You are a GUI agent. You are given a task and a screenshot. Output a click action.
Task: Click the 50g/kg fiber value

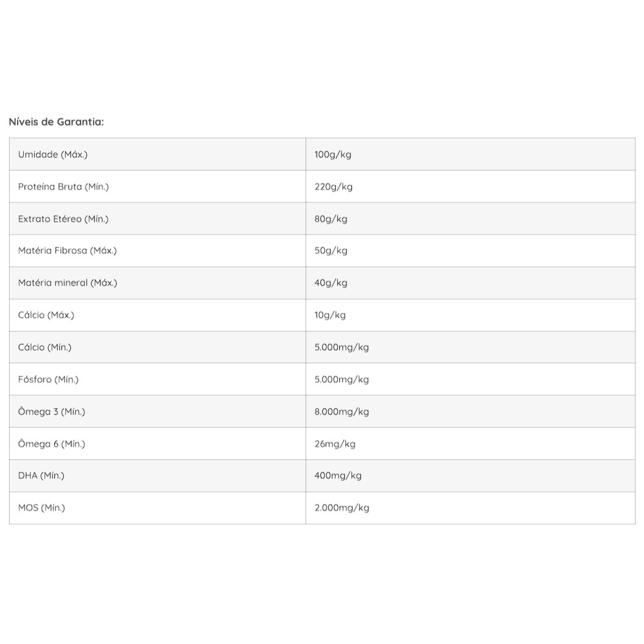pos(331,251)
